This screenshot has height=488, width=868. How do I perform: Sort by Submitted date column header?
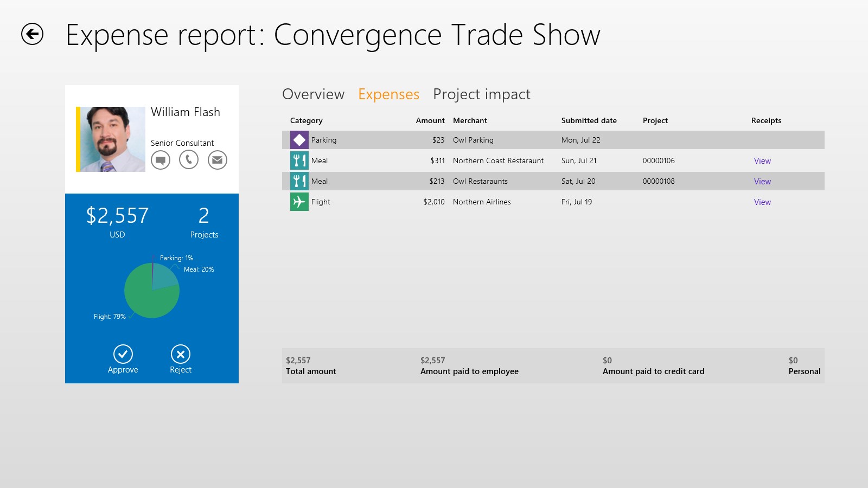click(x=589, y=120)
